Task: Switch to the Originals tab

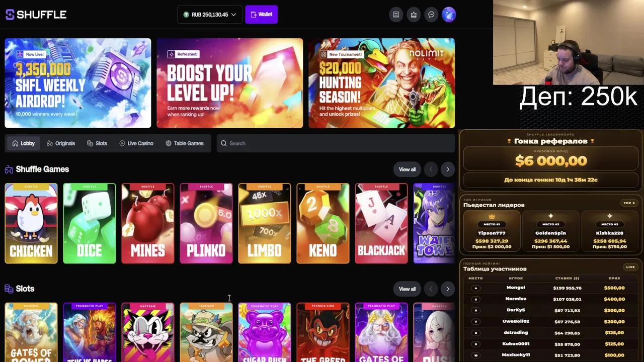Action: point(61,143)
